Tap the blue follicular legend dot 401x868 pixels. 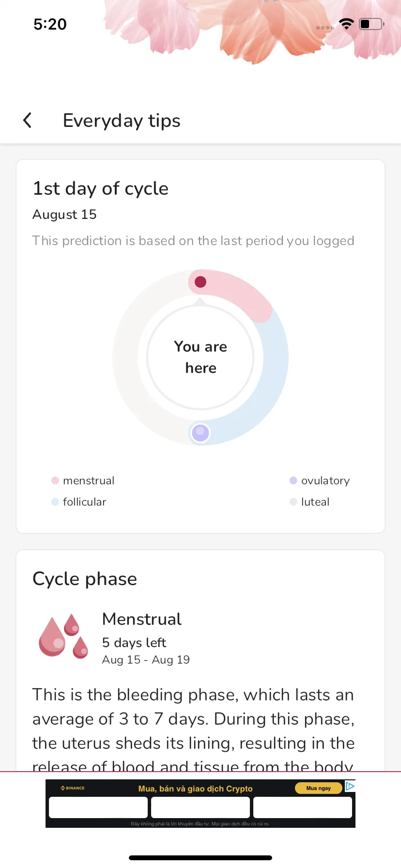click(x=55, y=502)
